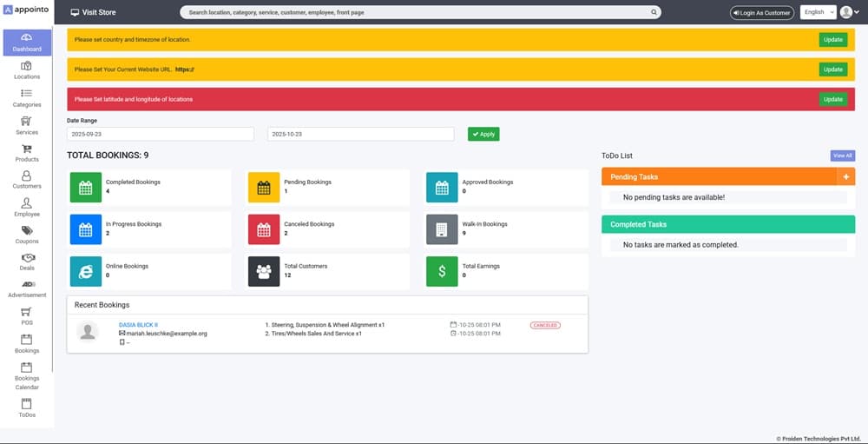Click Login As Customer button
Image resolution: width=868 pixels, height=444 pixels.
(x=761, y=13)
